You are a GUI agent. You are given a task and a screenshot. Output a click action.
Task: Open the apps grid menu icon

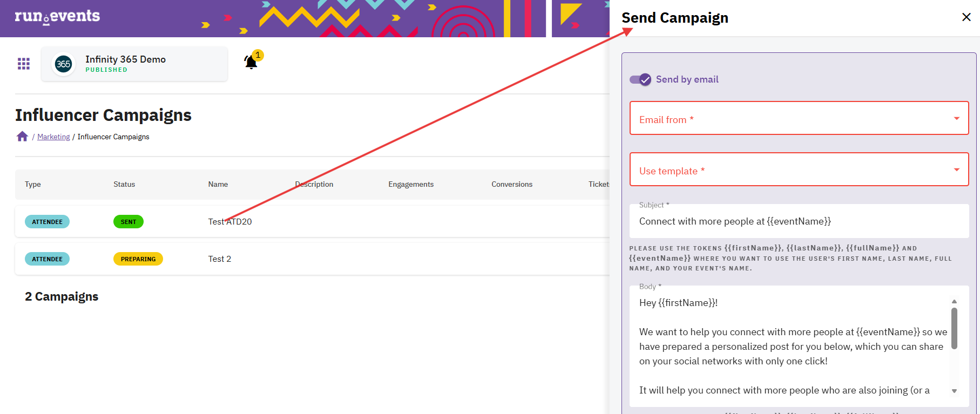(x=24, y=64)
